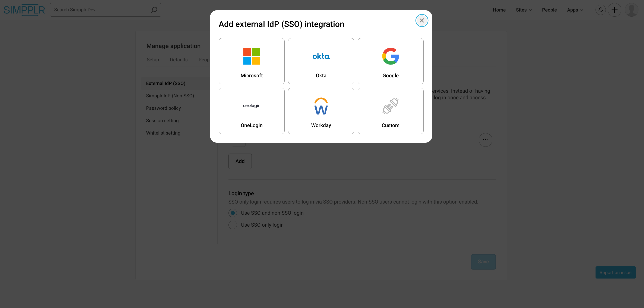644x308 pixels.
Task: Click the Report an issue button
Action: tap(615, 273)
